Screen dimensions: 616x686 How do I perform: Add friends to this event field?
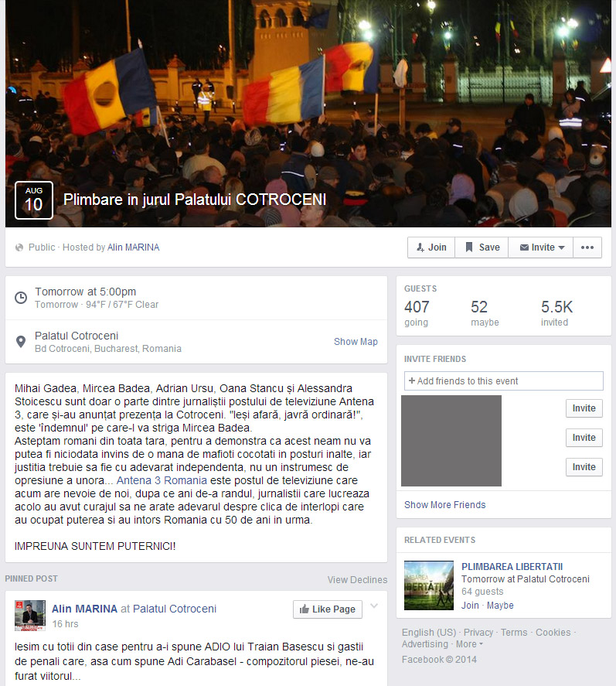(x=504, y=381)
